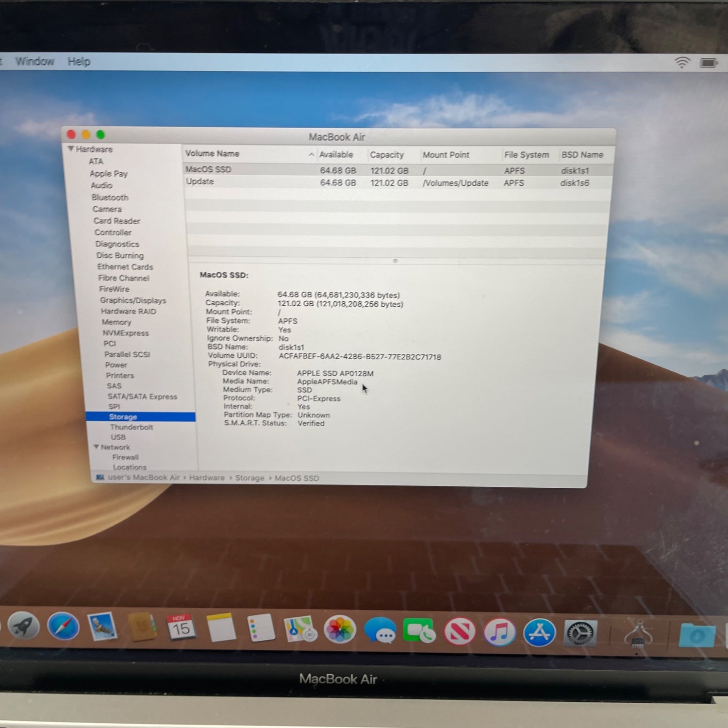
Task: Open the App Store dock icon
Action: [x=539, y=632]
